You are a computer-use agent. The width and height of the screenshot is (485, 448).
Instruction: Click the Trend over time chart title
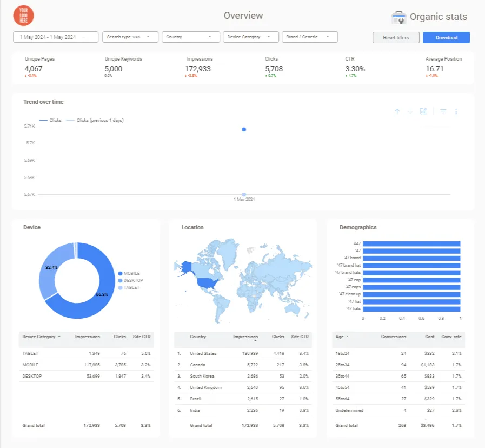43,102
